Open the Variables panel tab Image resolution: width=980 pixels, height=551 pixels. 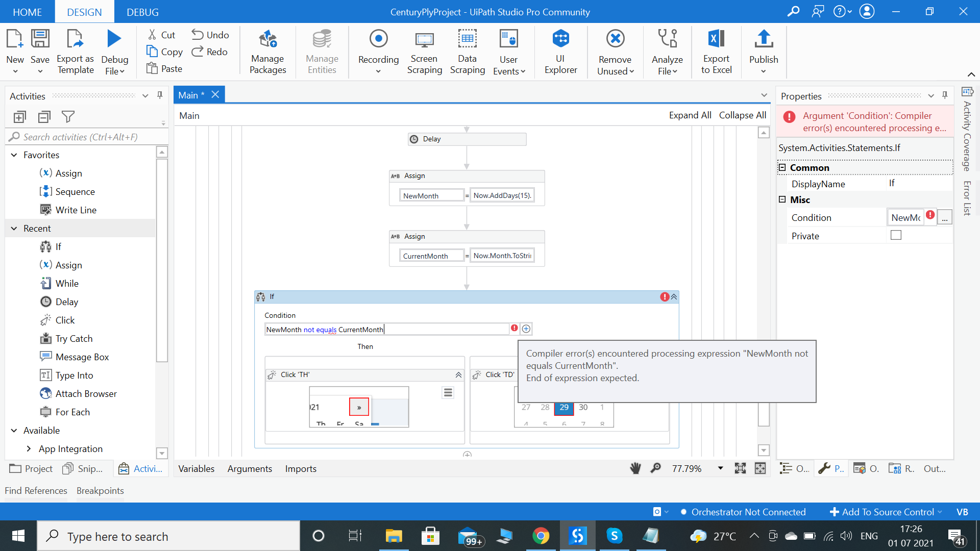point(196,468)
